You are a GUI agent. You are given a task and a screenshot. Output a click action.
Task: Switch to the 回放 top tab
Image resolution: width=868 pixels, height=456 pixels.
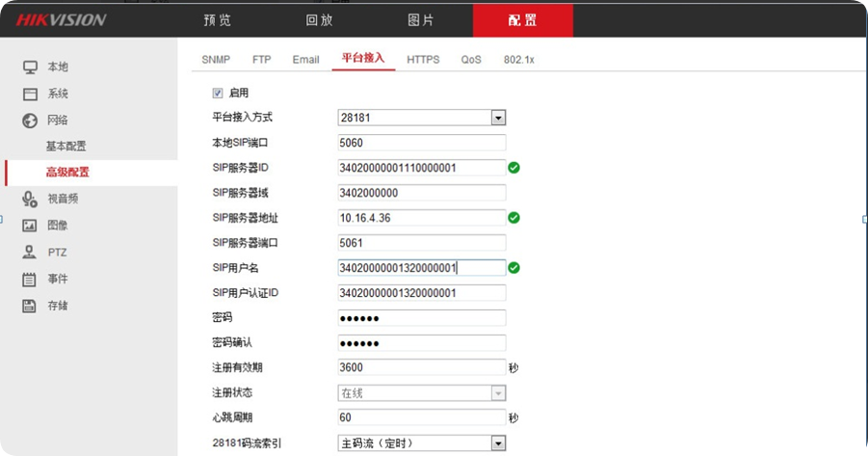tap(319, 20)
